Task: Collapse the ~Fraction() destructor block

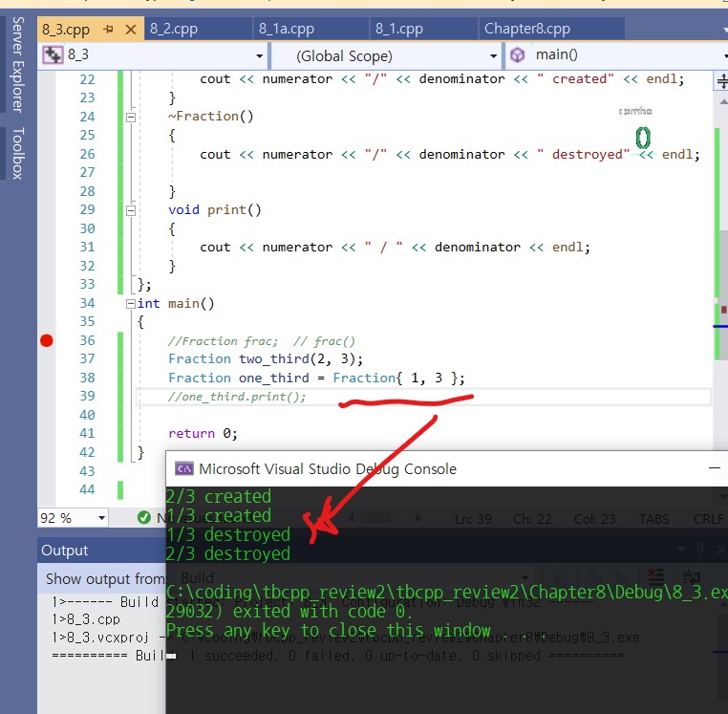Action: point(131,117)
